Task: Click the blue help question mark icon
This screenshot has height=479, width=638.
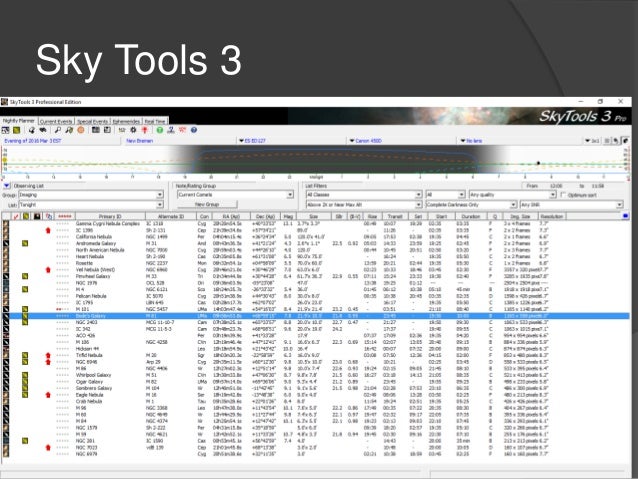Action: click(194, 130)
